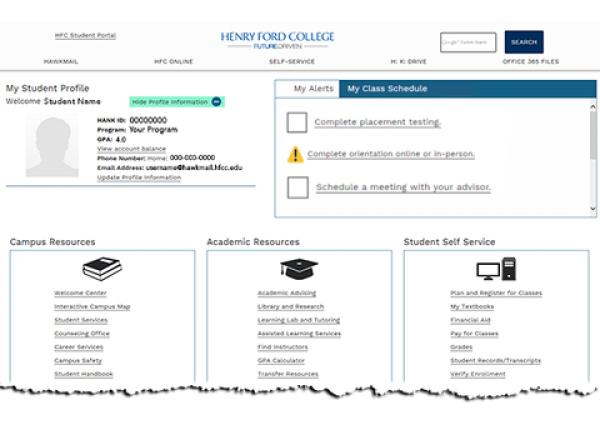The height and width of the screenshot is (440, 600).
Task: Open the View account balance link
Action: coord(131,149)
